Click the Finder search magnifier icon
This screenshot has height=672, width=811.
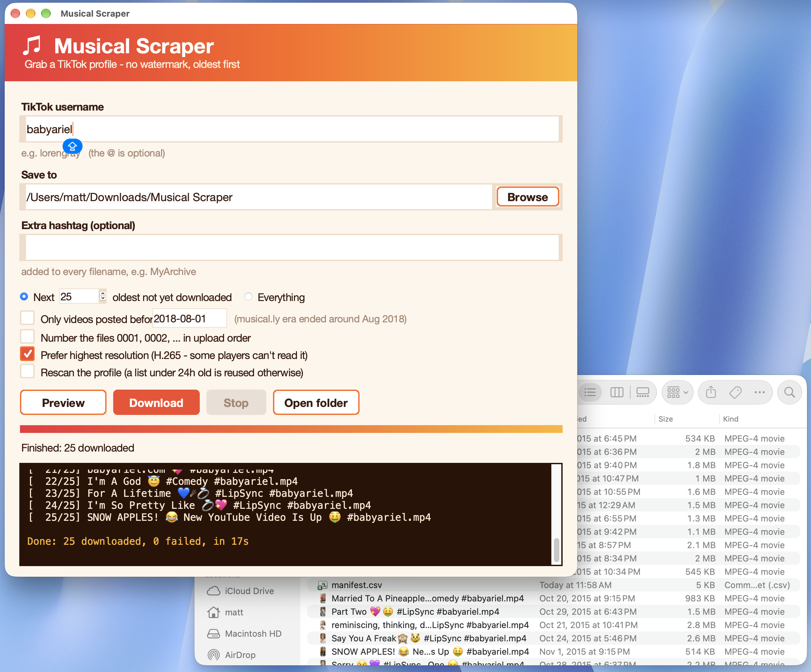click(x=789, y=392)
